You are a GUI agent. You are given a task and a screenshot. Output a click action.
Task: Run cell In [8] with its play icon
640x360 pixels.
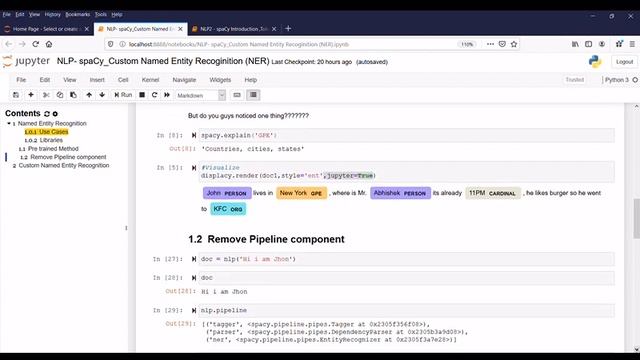click(x=194, y=135)
